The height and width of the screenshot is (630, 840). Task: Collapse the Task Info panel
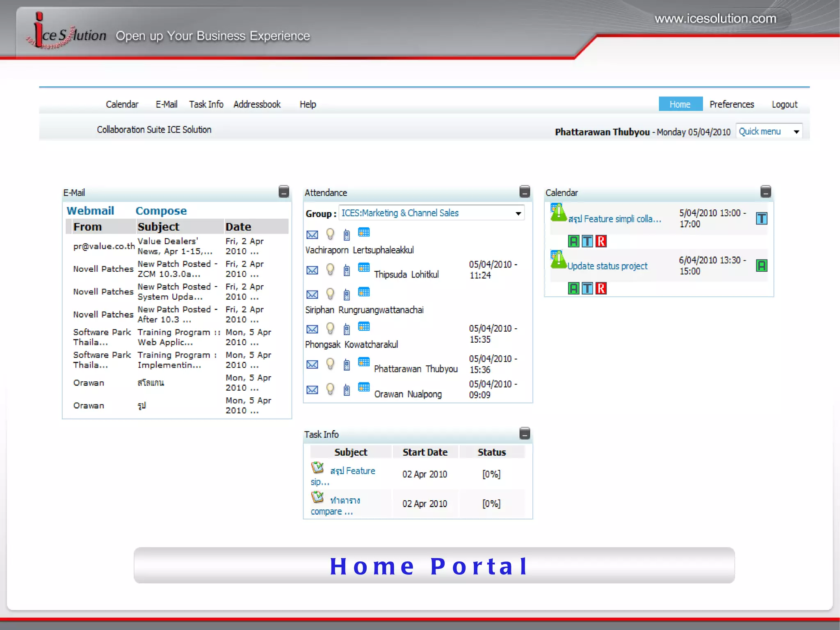(525, 433)
